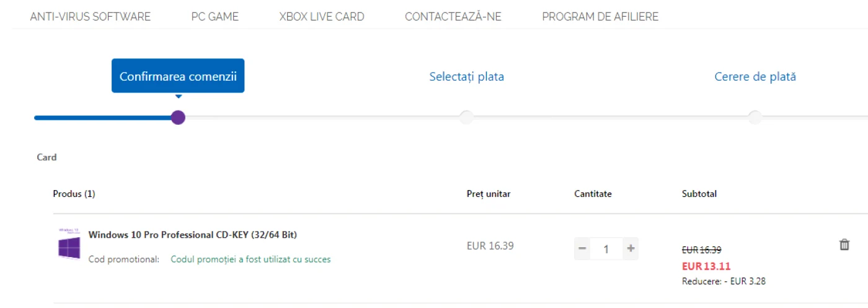
Task: Click the quantity input field
Action: coord(606,249)
